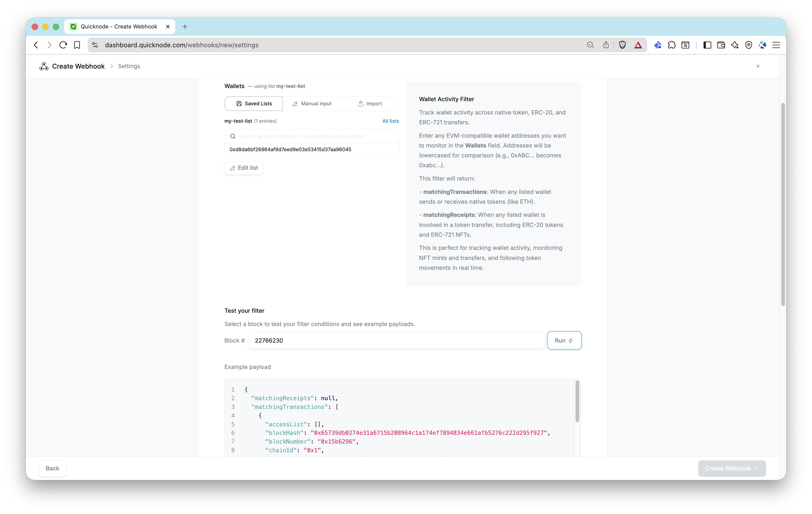Open the Brave Rewards triangle icon
The image size is (812, 514).
click(638, 45)
